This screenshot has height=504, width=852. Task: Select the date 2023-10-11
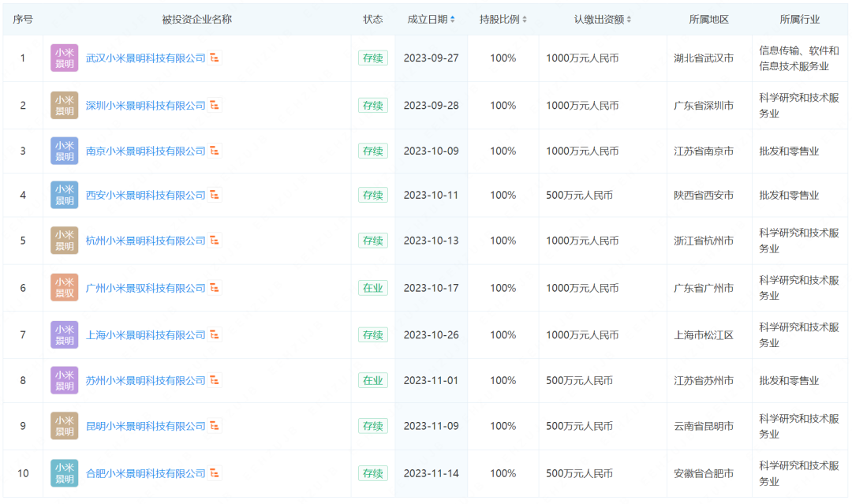coord(431,195)
